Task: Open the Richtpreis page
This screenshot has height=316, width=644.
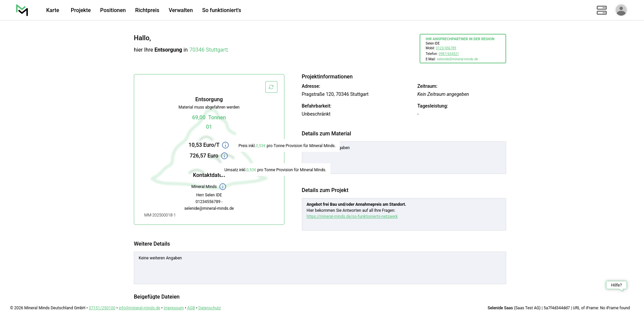Action: click(x=147, y=10)
